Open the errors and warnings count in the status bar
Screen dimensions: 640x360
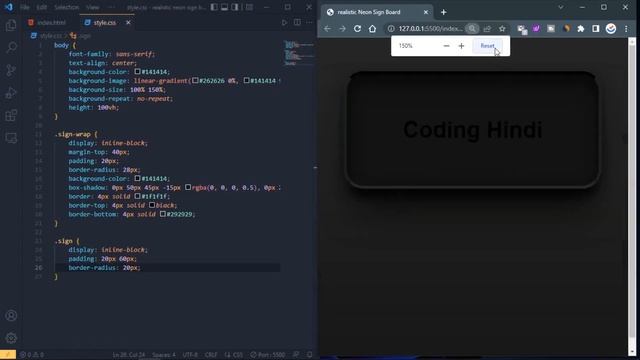click(32, 355)
